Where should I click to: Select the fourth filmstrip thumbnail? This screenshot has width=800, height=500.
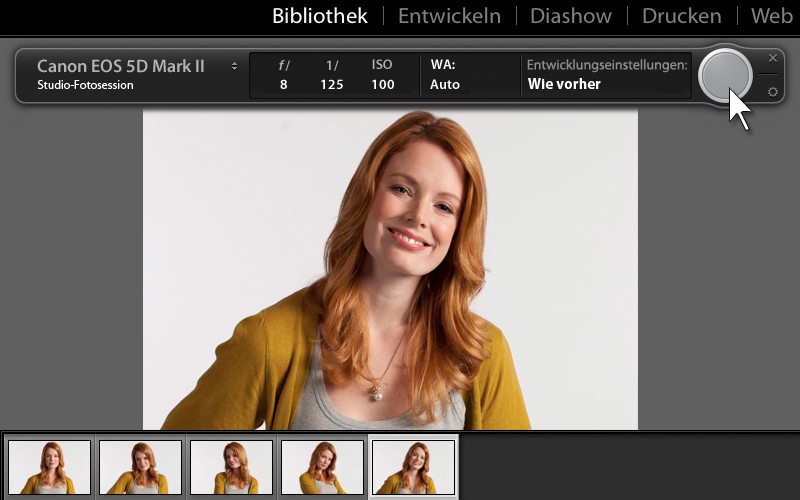pyautogui.click(x=322, y=467)
